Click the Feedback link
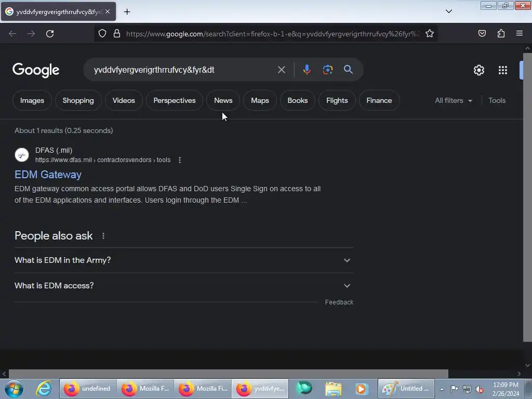This screenshot has height=399, width=532. [x=339, y=302]
